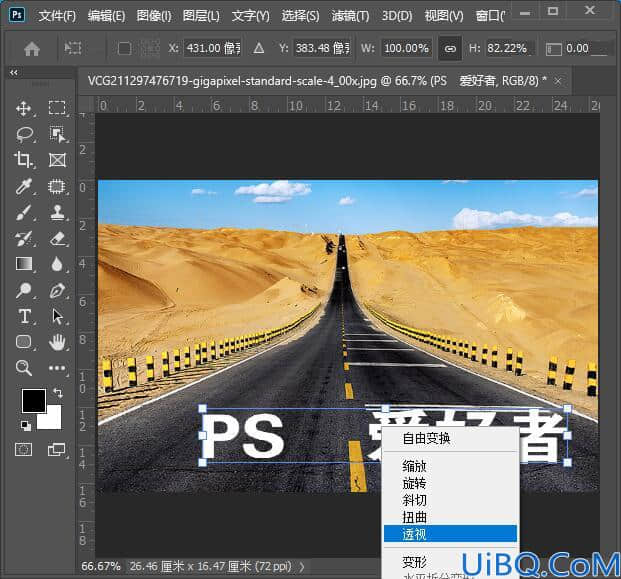Click the X position input field
The height and width of the screenshot is (579, 621).
[213, 48]
